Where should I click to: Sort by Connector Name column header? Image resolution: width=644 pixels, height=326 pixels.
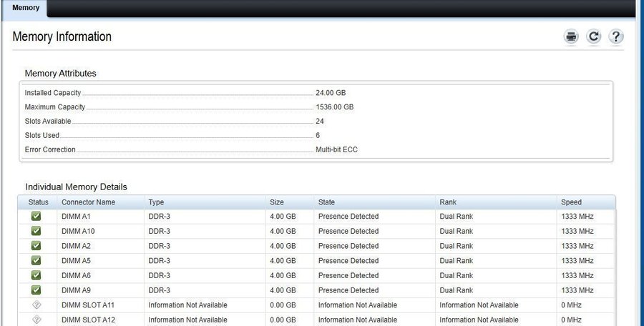88,202
